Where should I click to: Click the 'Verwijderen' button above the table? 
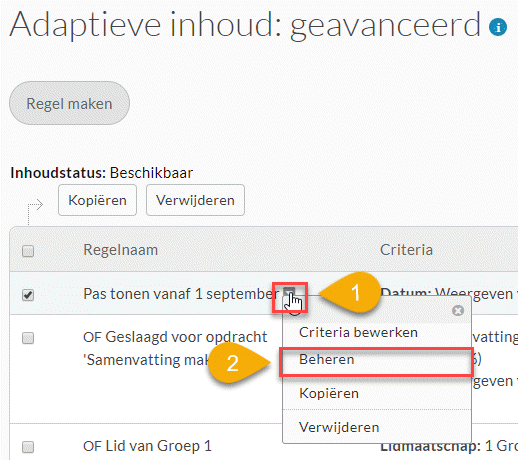tap(195, 200)
